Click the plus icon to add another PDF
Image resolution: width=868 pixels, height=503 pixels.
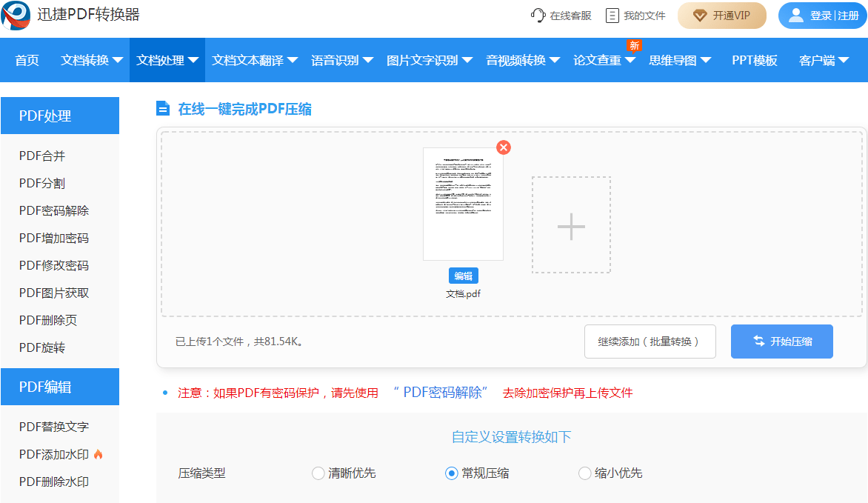point(570,227)
